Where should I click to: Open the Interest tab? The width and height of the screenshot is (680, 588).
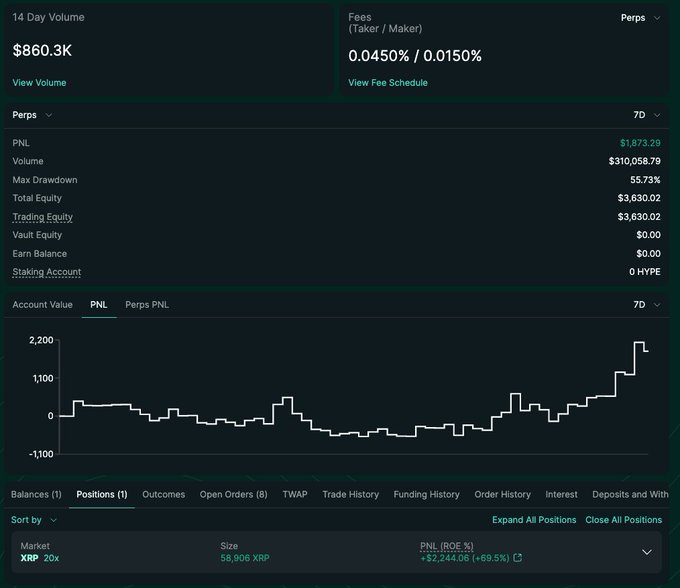(562, 494)
